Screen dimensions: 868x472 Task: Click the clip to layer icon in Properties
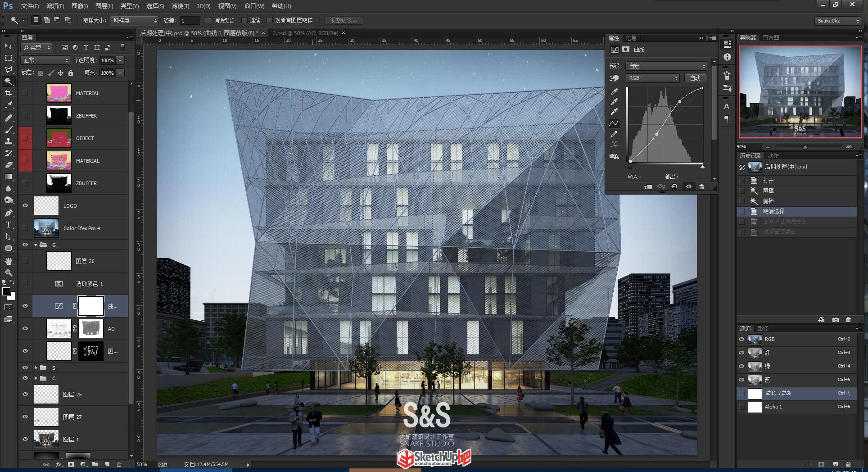pos(648,187)
